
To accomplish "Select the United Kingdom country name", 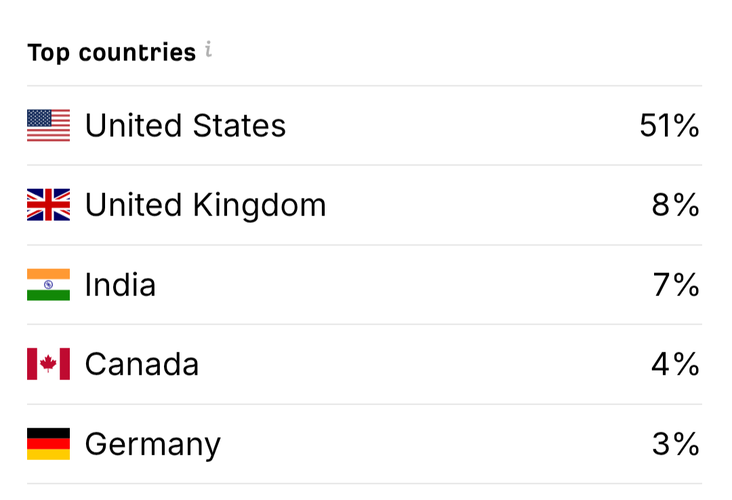I will [205, 205].
